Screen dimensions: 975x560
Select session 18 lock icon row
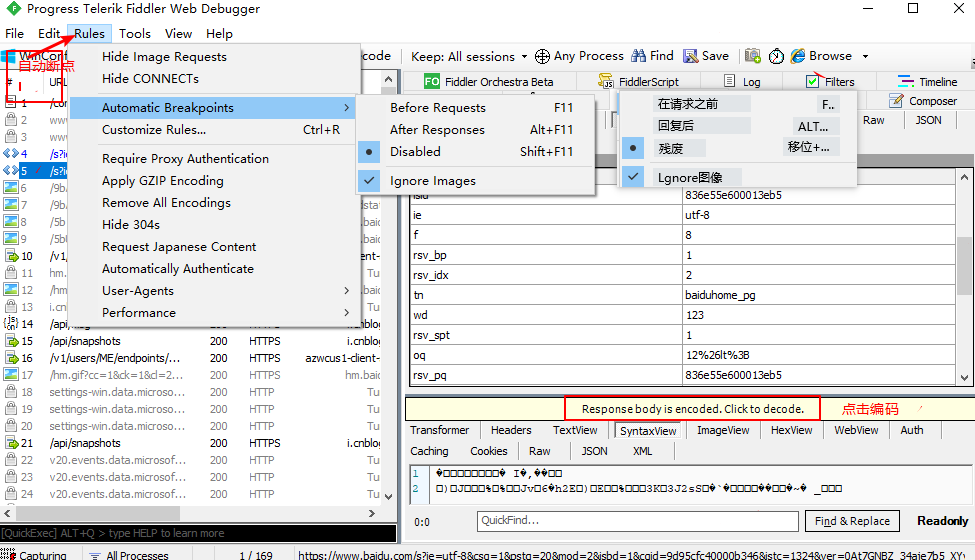click(11, 392)
